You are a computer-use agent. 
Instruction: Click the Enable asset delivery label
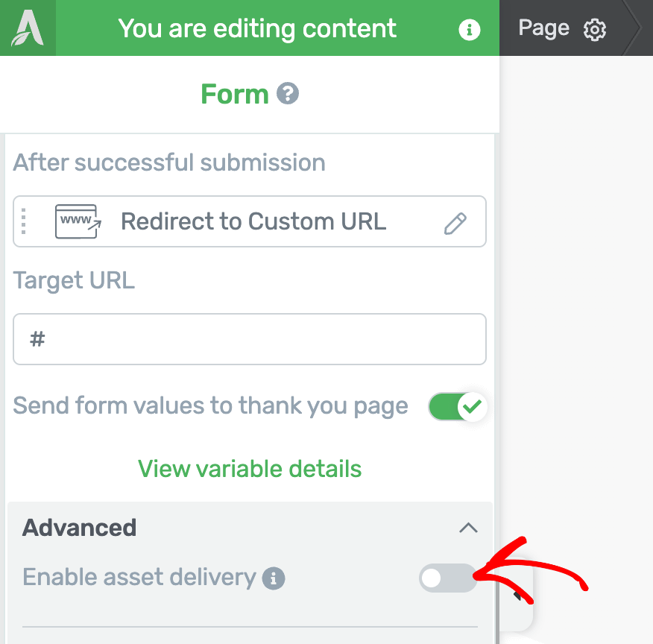click(x=139, y=578)
